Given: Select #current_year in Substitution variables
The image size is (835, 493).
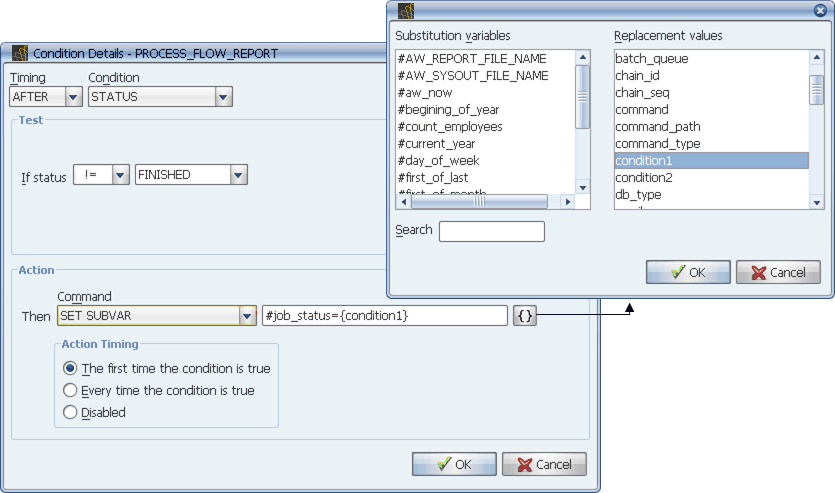Looking at the screenshot, I should pyautogui.click(x=439, y=143).
